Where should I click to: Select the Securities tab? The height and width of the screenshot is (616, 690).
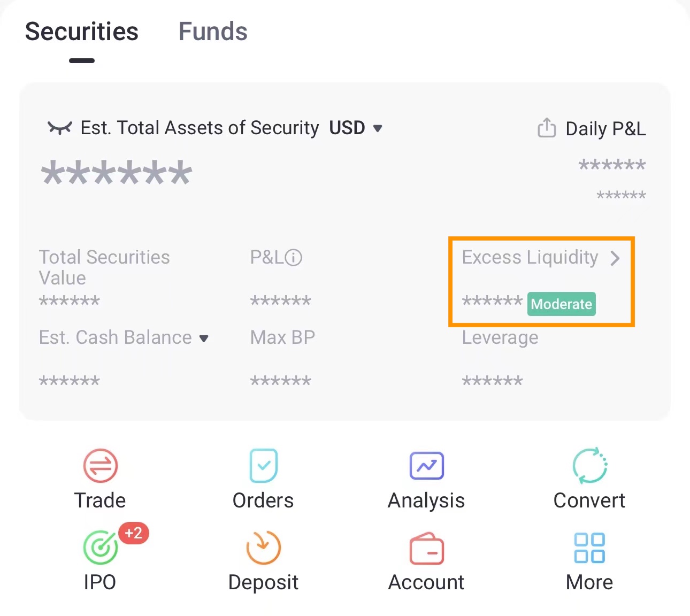click(82, 32)
